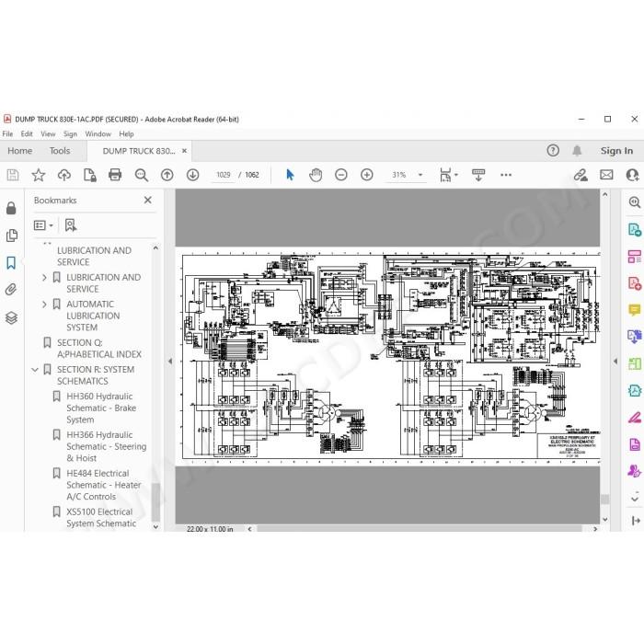Screen dimensions: 644x644
Task: Switch to Home tab
Action: click(x=19, y=151)
